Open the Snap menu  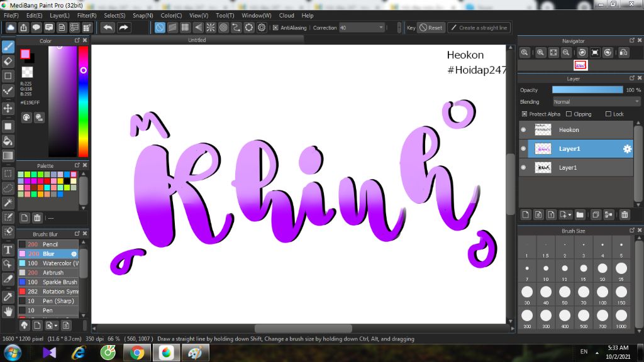coord(143,16)
